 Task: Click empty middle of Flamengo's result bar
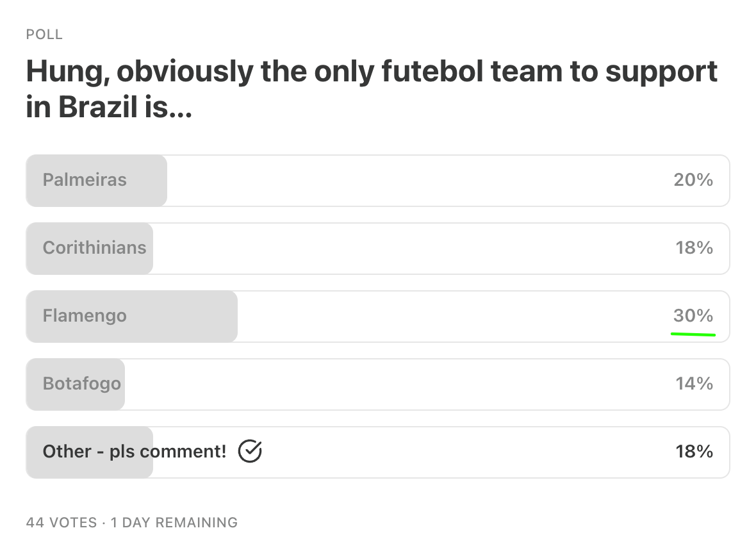(x=448, y=316)
